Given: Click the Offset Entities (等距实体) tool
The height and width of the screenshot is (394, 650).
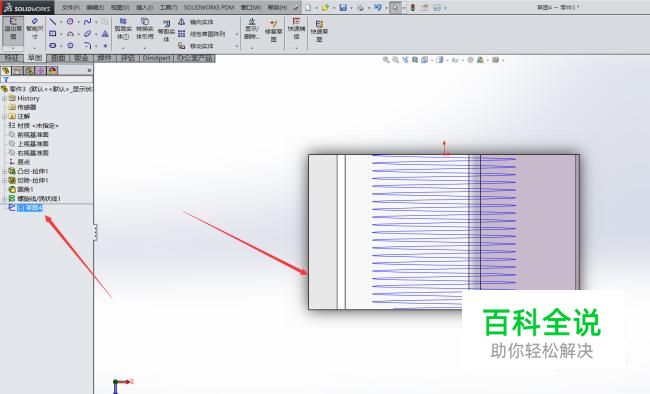Looking at the screenshot, I should coord(166,31).
